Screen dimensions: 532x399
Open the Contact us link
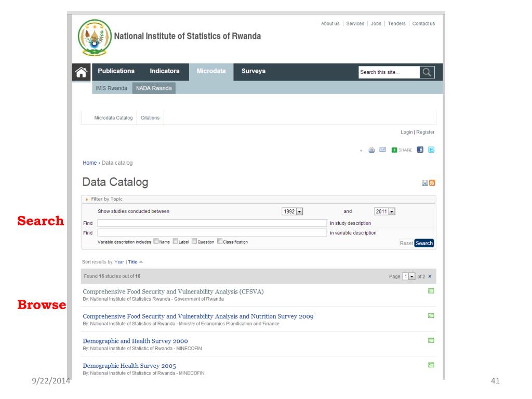pos(423,23)
